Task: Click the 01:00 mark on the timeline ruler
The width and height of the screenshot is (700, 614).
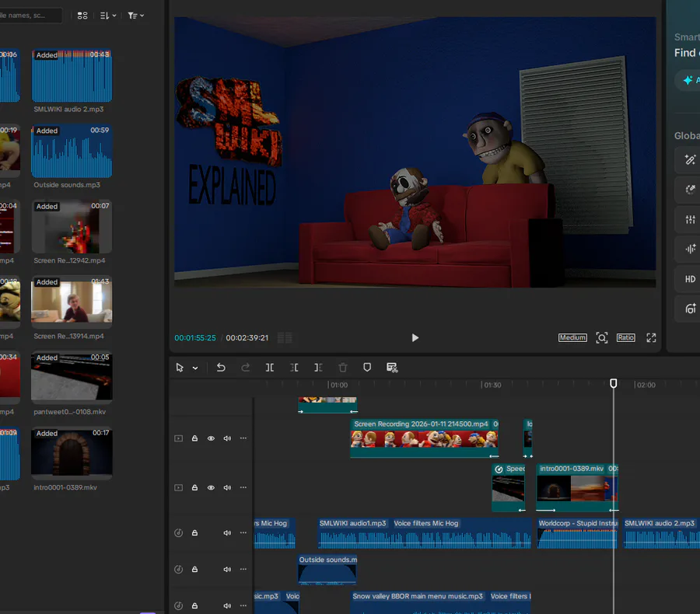Action: [x=338, y=385]
